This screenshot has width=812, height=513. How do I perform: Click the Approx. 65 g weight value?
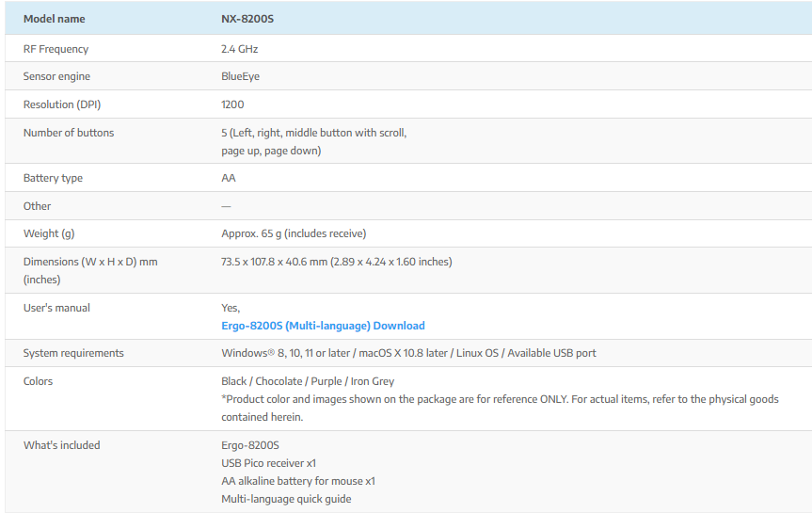pyautogui.click(x=294, y=233)
